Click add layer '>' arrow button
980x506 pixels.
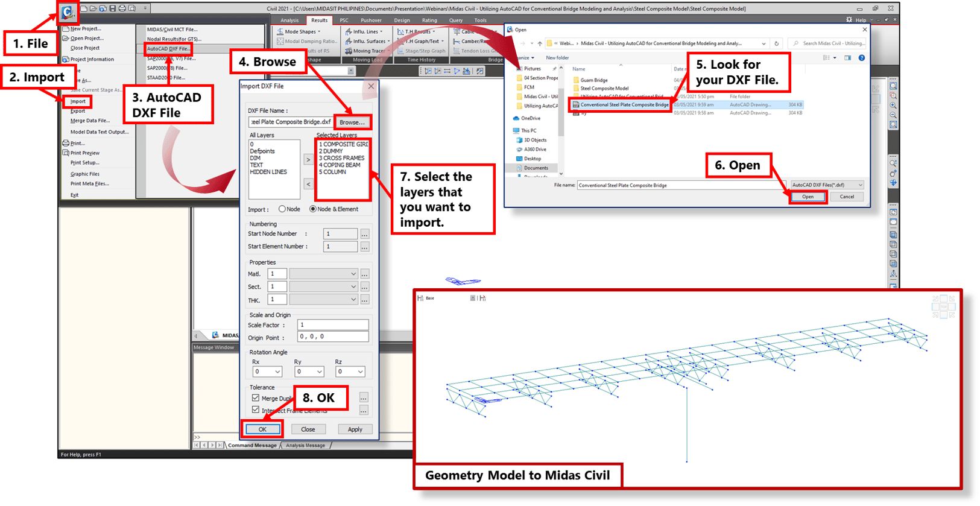308,160
